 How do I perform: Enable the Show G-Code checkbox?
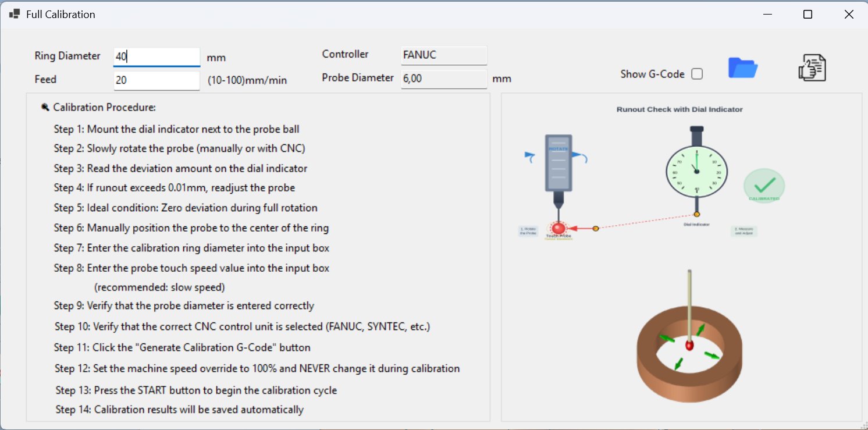[x=696, y=74]
